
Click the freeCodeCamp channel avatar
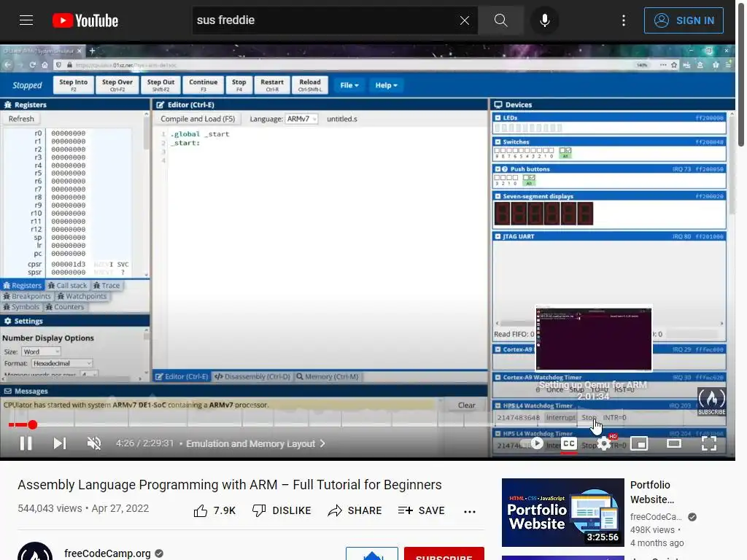[35, 551]
